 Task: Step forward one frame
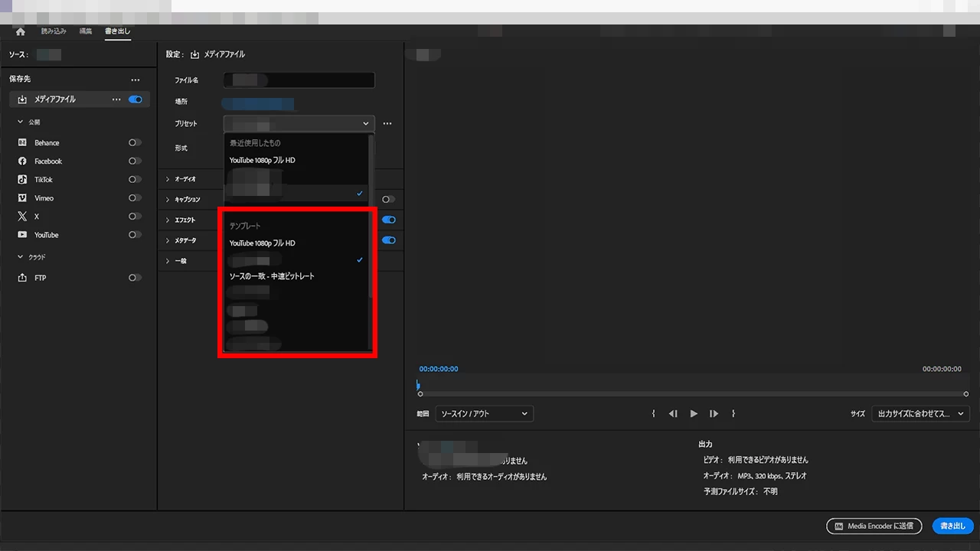tap(714, 413)
